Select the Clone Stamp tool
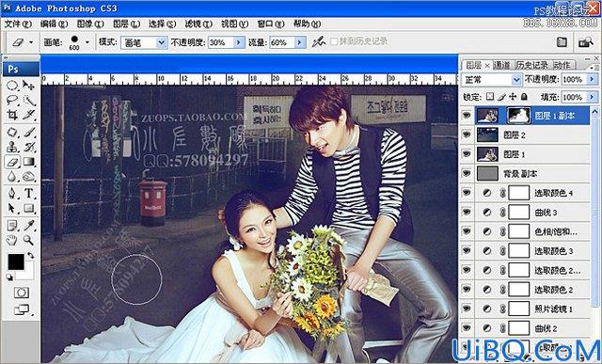Image resolution: width=602 pixels, height=364 pixels. point(12,147)
